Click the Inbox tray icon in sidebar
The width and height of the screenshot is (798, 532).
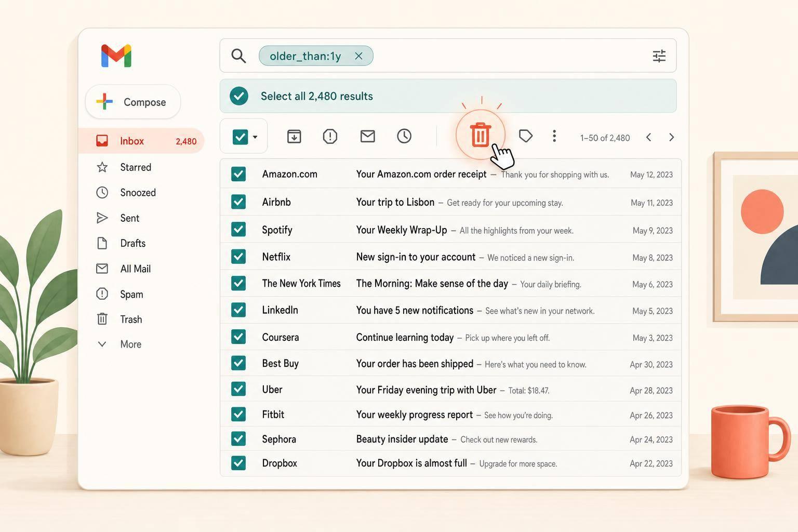pyautogui.click(x=102, y=141)
